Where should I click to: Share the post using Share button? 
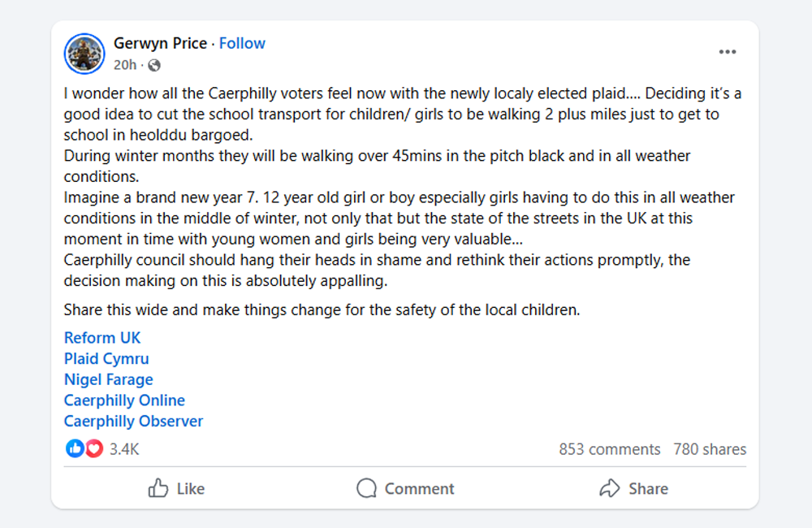[633, 488]
